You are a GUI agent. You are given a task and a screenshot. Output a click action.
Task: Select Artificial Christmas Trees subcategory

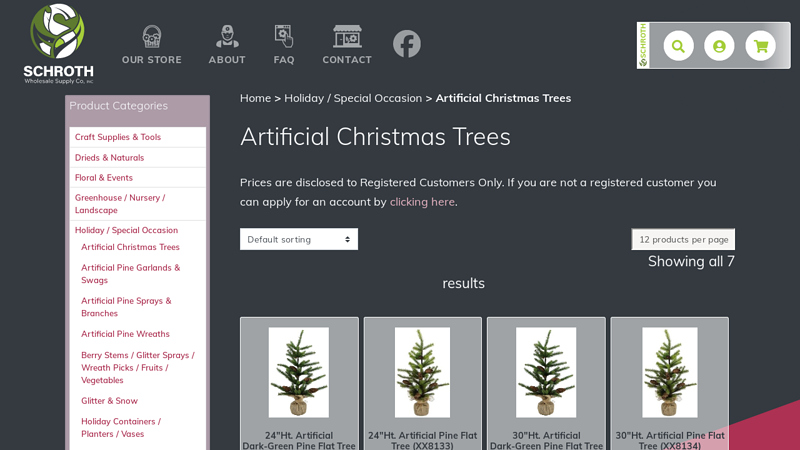coord(130,247)
